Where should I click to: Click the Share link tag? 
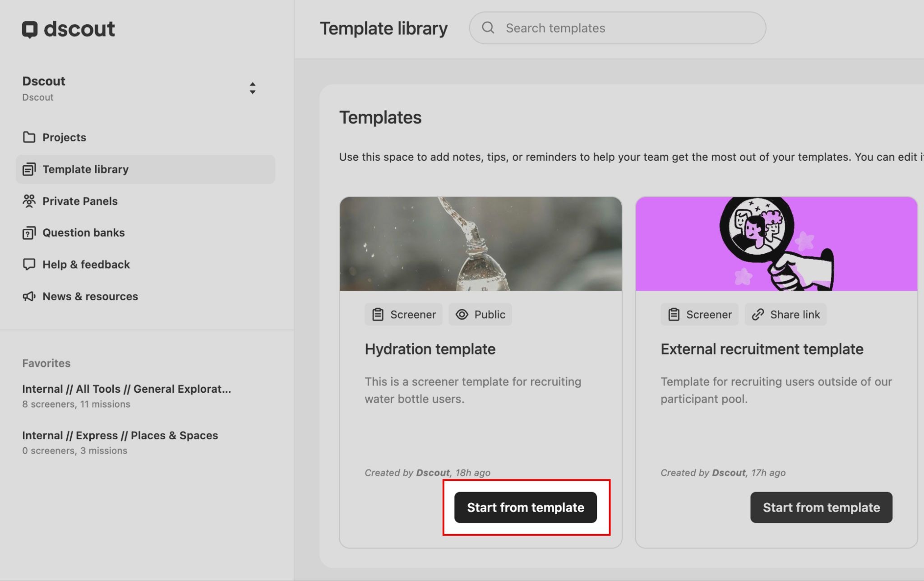(x=785, y=315)
